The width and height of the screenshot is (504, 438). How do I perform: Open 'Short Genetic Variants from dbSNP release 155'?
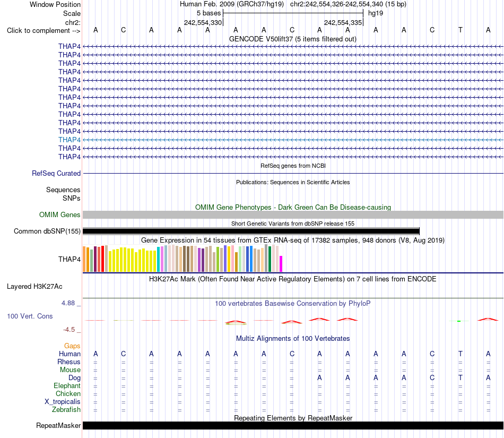[293, 224]
